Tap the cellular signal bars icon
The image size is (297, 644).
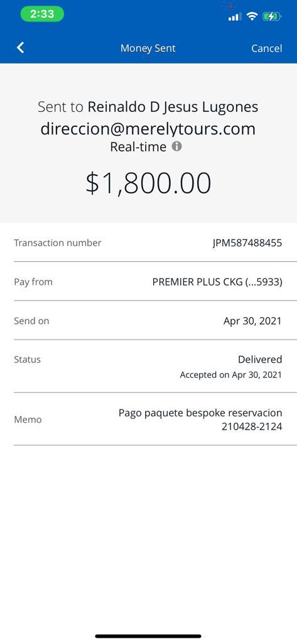tap(235, 17)
